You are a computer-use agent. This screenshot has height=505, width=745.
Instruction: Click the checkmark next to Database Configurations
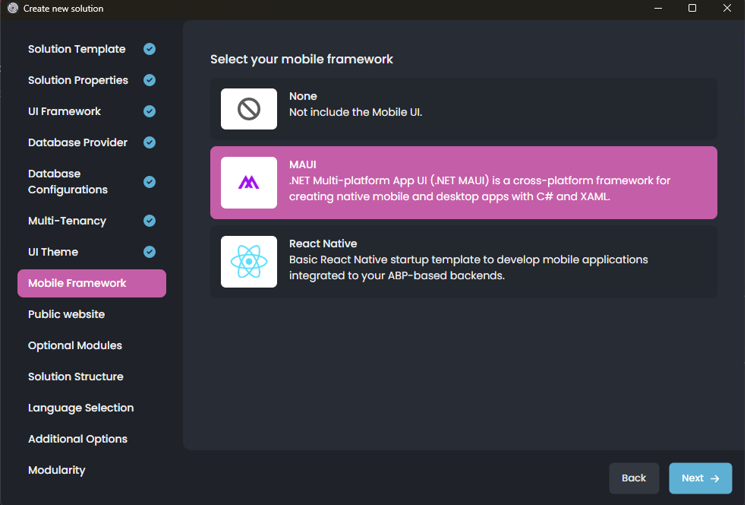tap(150, 182)
